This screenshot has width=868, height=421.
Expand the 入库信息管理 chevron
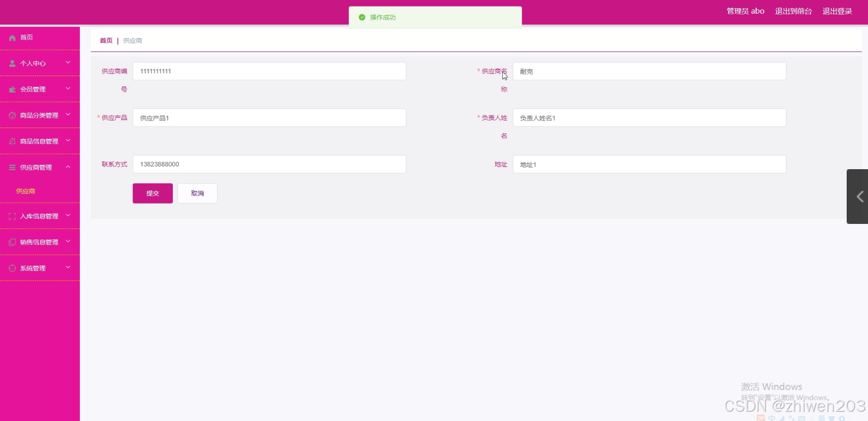(68, 216)
